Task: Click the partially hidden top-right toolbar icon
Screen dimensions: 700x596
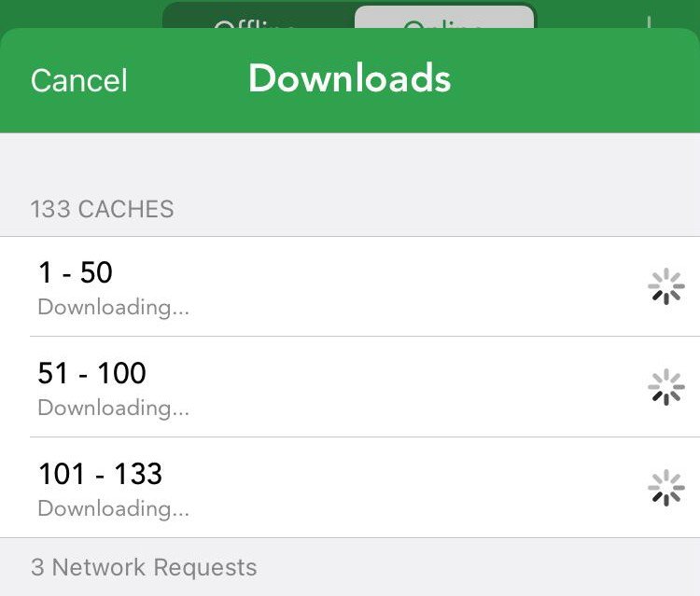Action: [649, 22]
